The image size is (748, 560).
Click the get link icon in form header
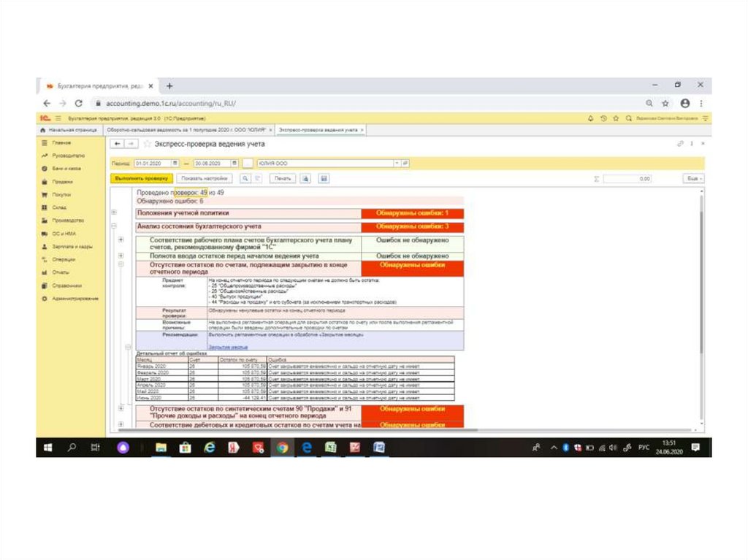(x=680, y=144)
